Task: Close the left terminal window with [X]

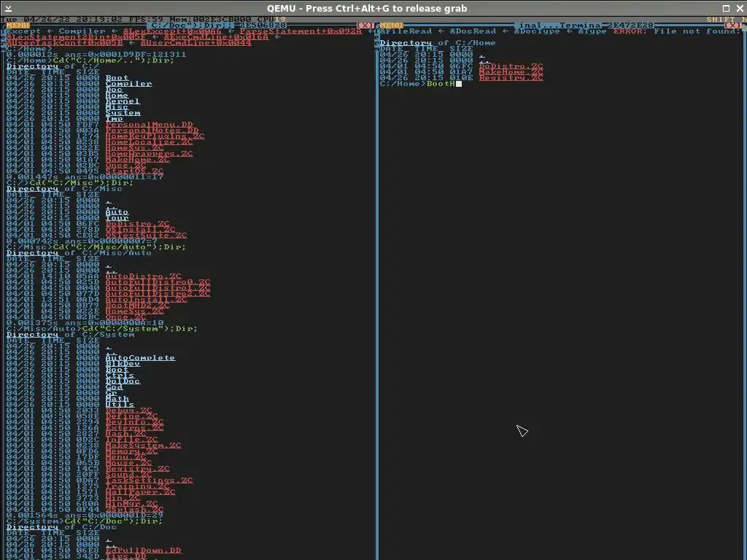Action: pos(366,26)
